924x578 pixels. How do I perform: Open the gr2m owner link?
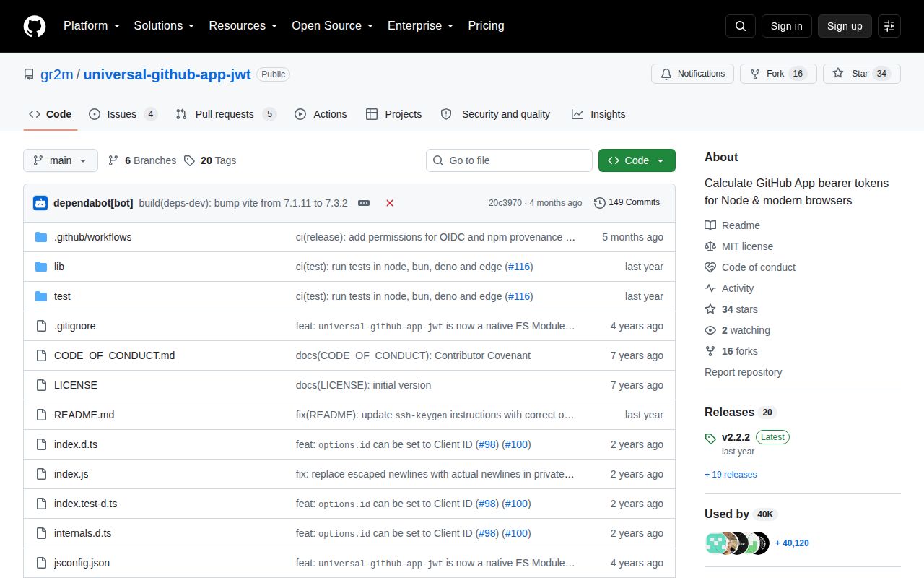pyautogui.click(x=57, y=74)
